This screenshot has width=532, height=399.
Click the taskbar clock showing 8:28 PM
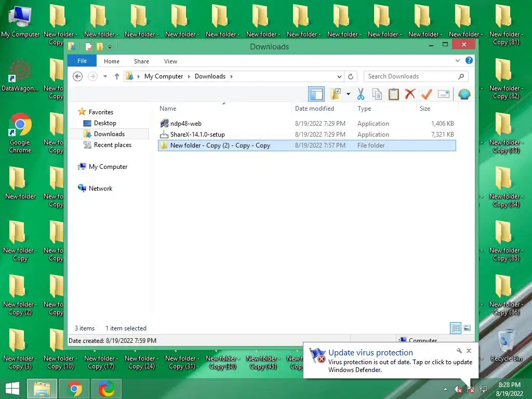point(509,389)
